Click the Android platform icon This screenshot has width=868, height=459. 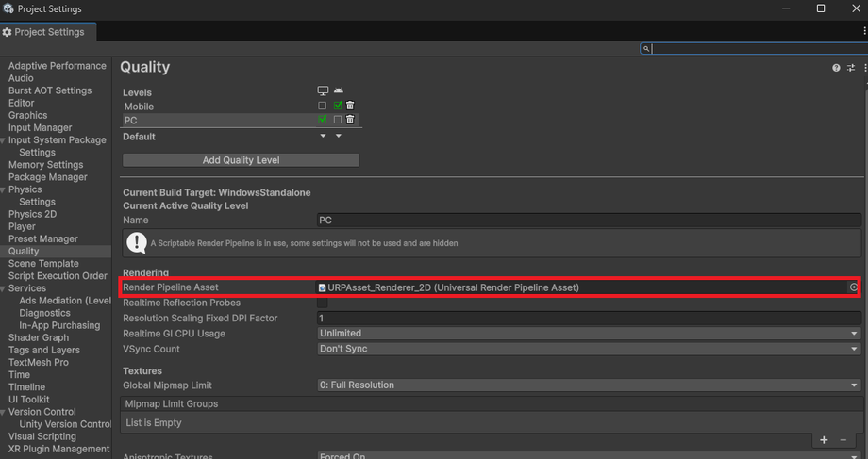click(338, 90)
